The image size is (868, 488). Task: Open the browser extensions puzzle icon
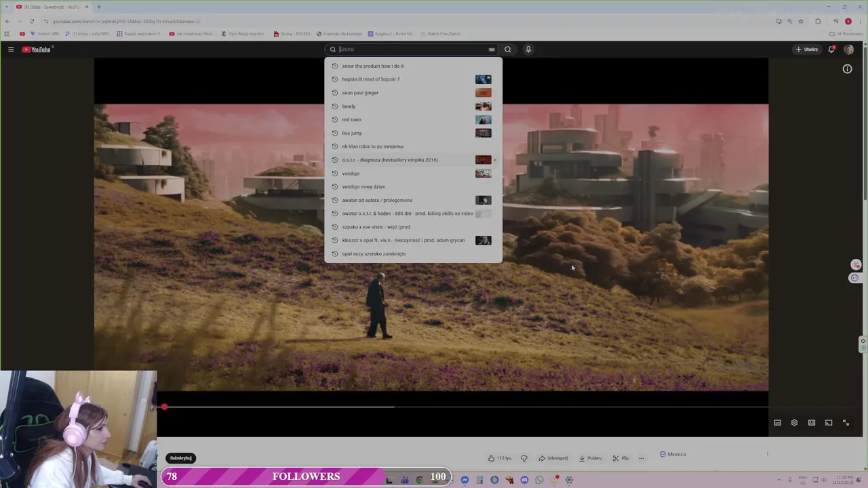point(818,21)
